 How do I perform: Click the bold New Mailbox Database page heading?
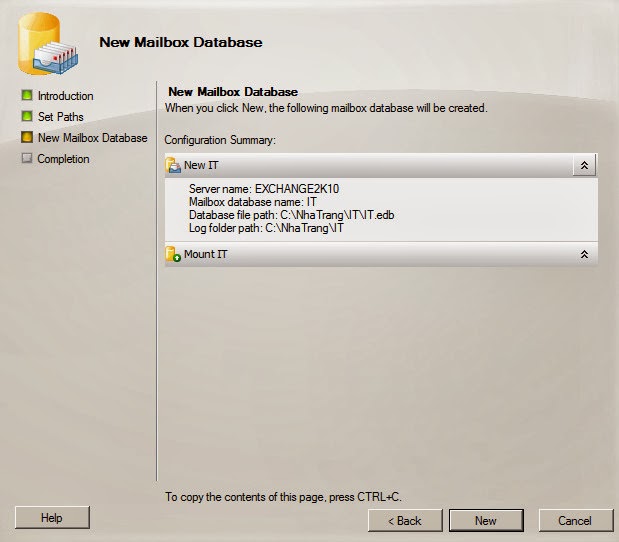pyautogui.click(x=233, y=92)
